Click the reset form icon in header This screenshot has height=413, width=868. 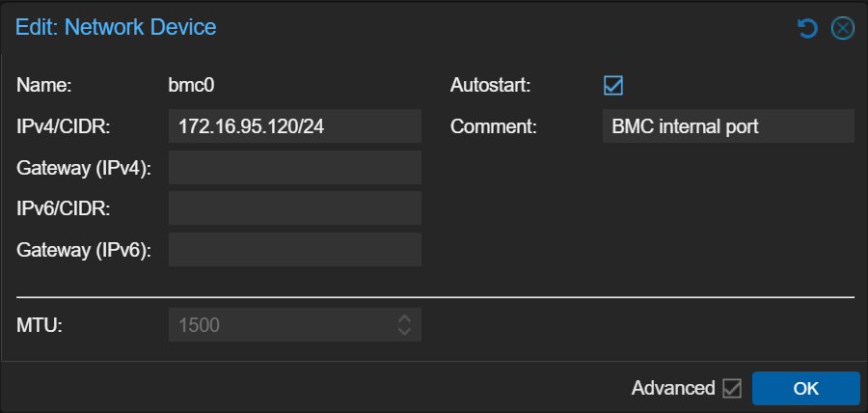(x=807, y=28)
